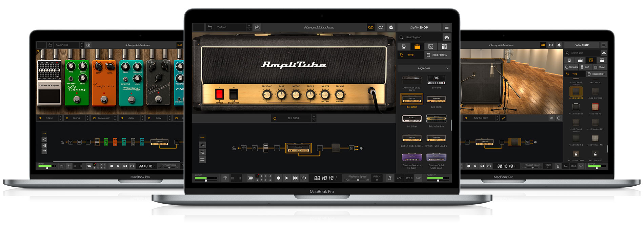Select the stomp pedal gear category icon
Viewport: 644px width, 227px height.
[x=404, y=46]
